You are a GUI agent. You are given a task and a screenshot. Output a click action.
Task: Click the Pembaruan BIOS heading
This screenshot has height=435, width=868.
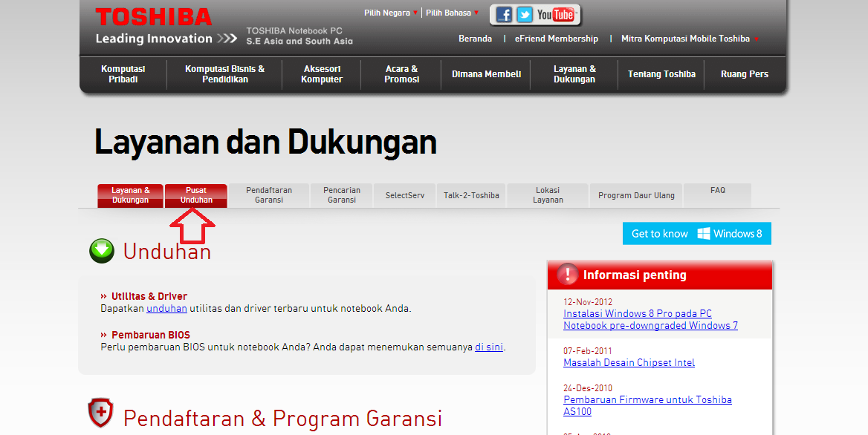coord(151,335)
